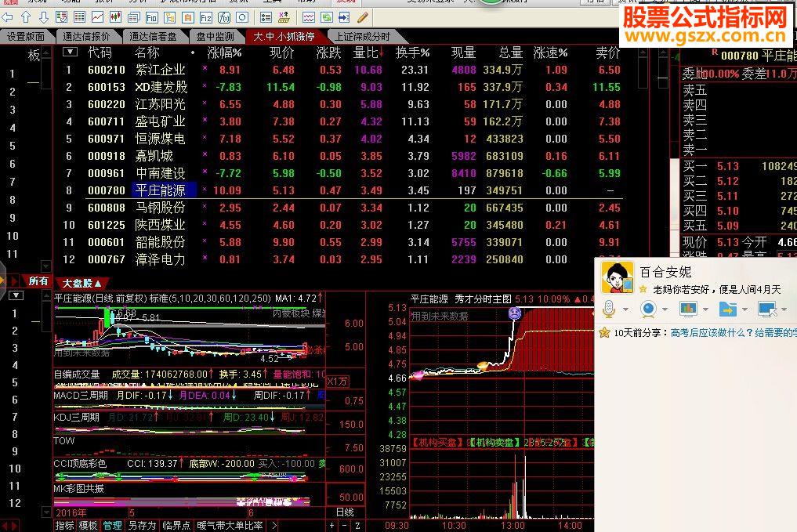Click the green refresh icon in toolbar
Viewport: 797px width, 532px height.
(326, 18)
